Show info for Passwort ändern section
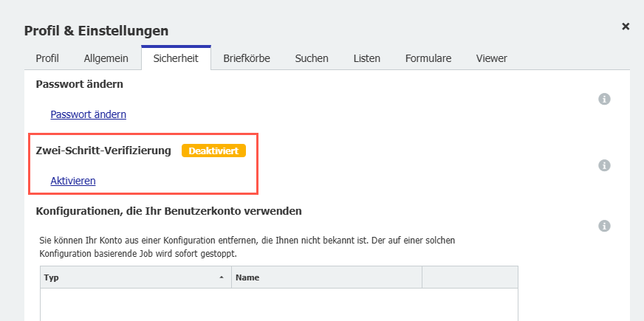The width and height of the screenshot is (644, 321). pyautogui.click(x=604, y=99)
